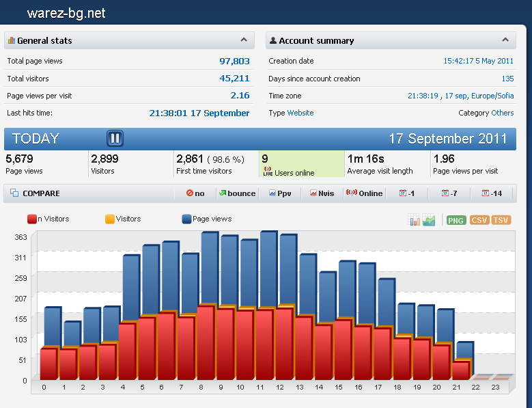Enable the Ppv comparison graph

coord(280,193)
